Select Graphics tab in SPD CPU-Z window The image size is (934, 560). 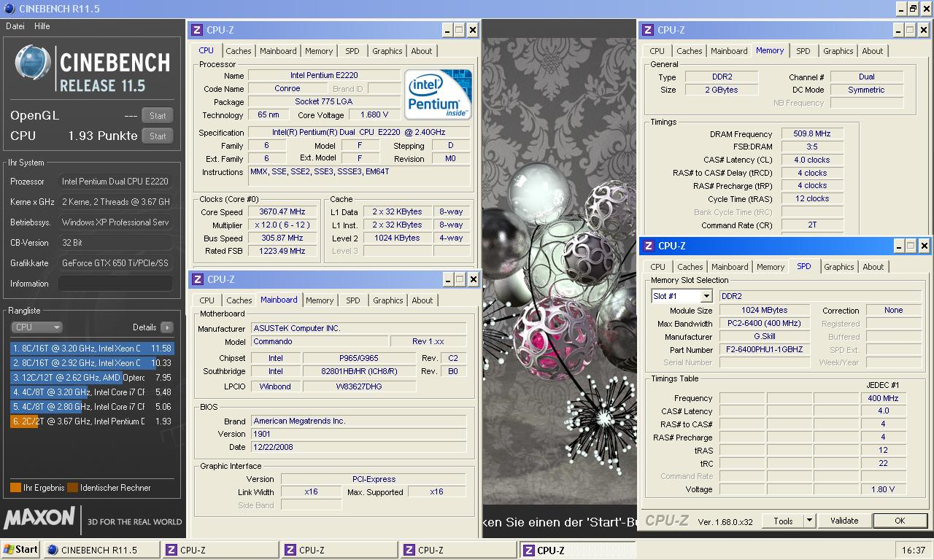(839, 267)
